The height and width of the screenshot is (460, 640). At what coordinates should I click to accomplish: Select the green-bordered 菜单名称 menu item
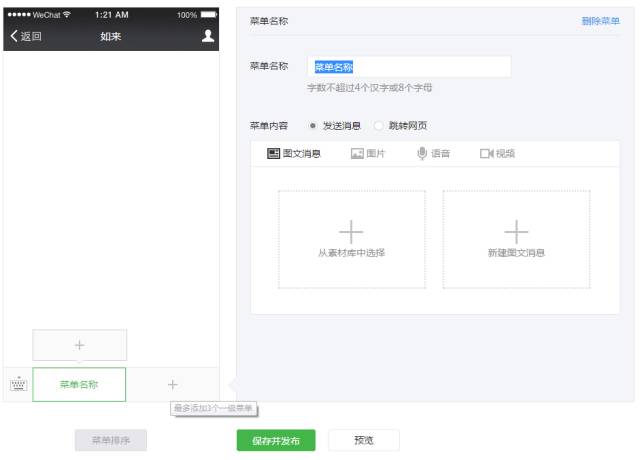pos(79,384)
